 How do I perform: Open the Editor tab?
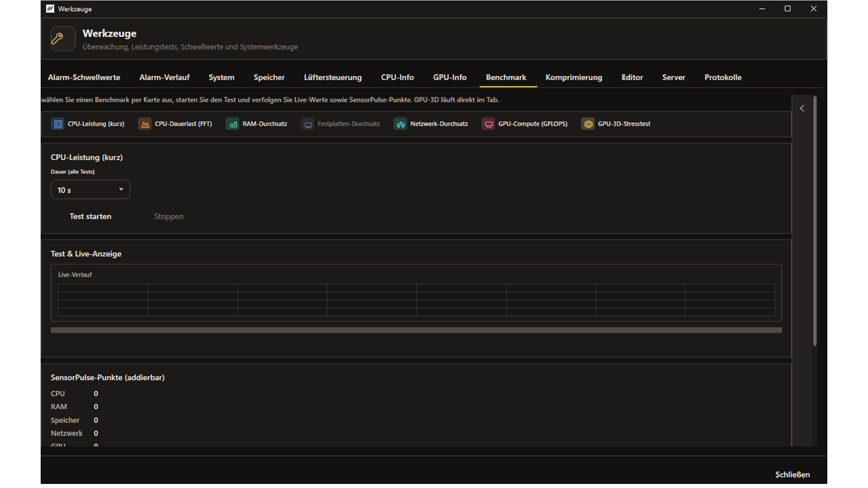pos(632,77)
